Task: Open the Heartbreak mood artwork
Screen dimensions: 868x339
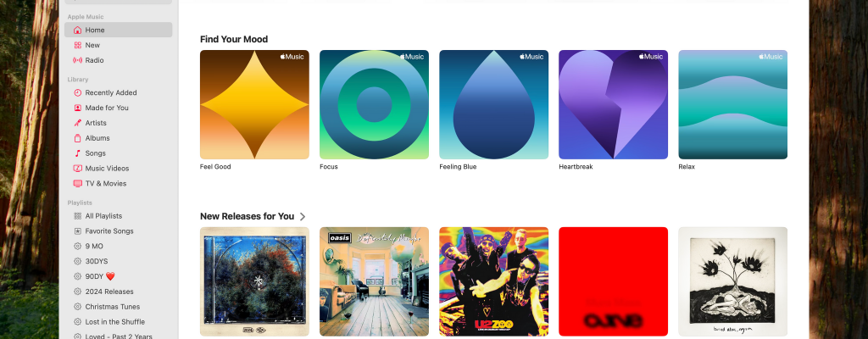Action: (x=614, y=105)
